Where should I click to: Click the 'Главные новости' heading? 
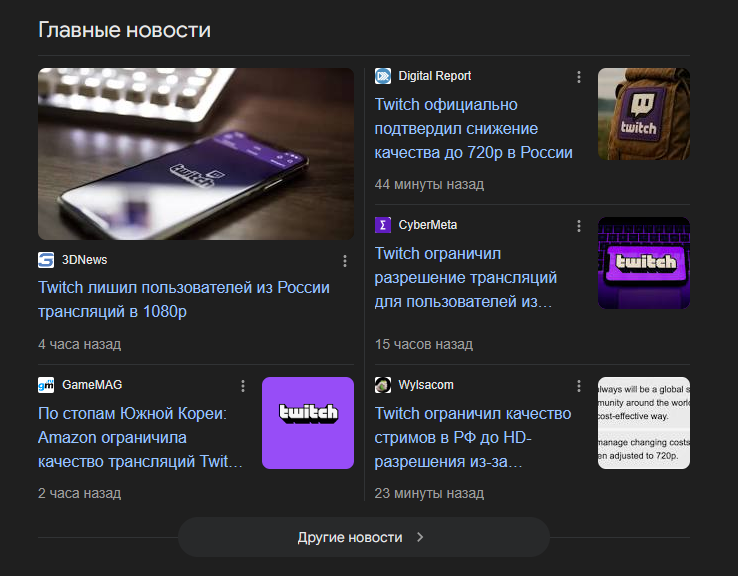(x=124, y=30)
